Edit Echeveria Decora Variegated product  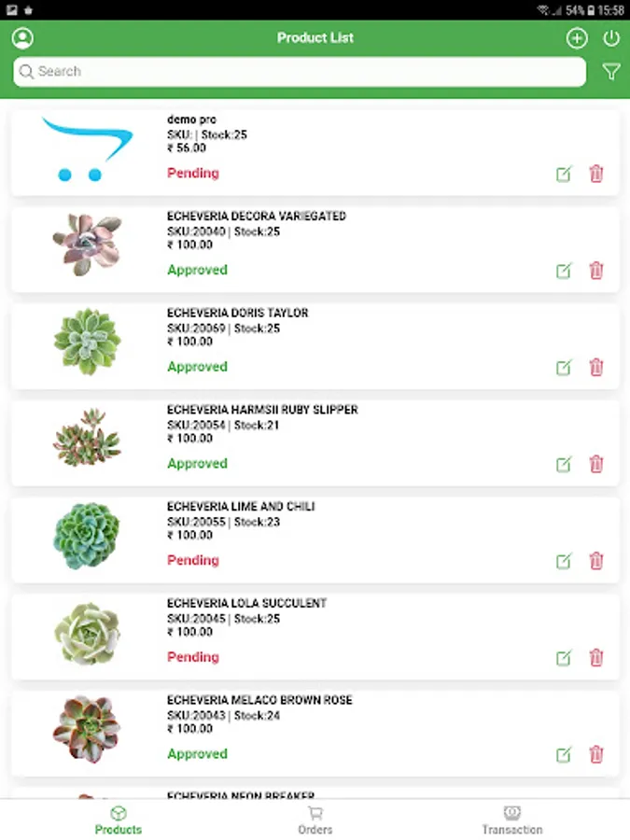tap(564, 271)
